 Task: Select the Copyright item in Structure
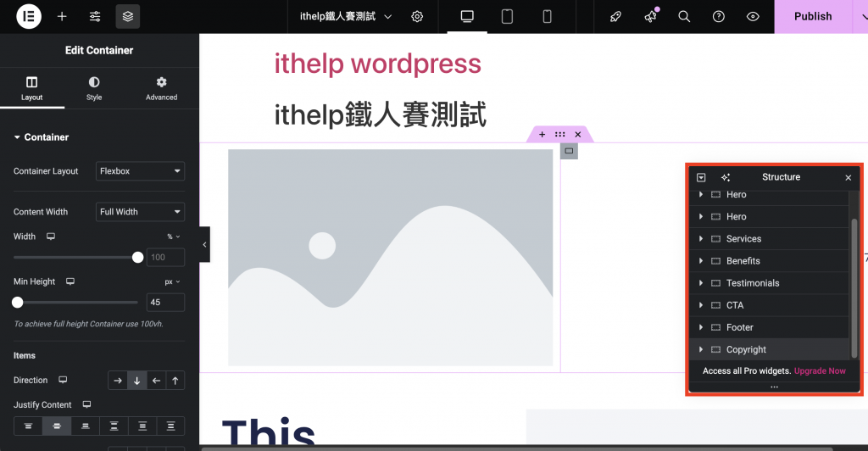(x=769, y=349)
